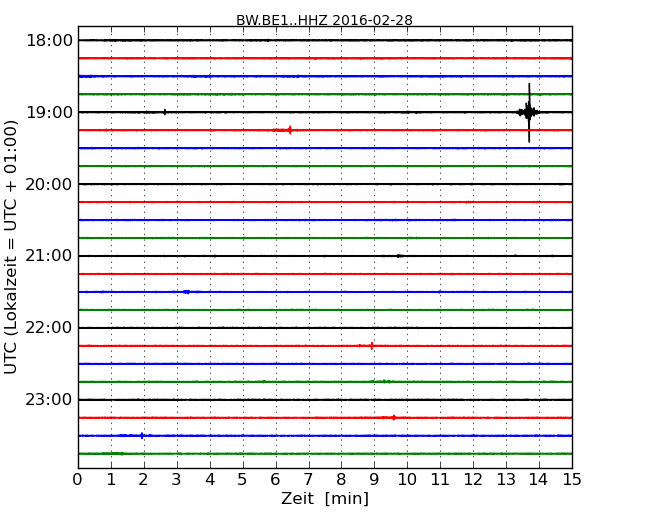Click x-axis tick label 6

pyautogui.click(x=275, y=479)
